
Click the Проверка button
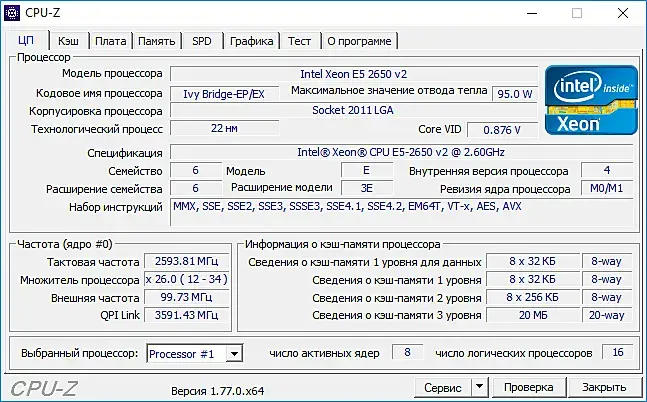click(529, 387)
